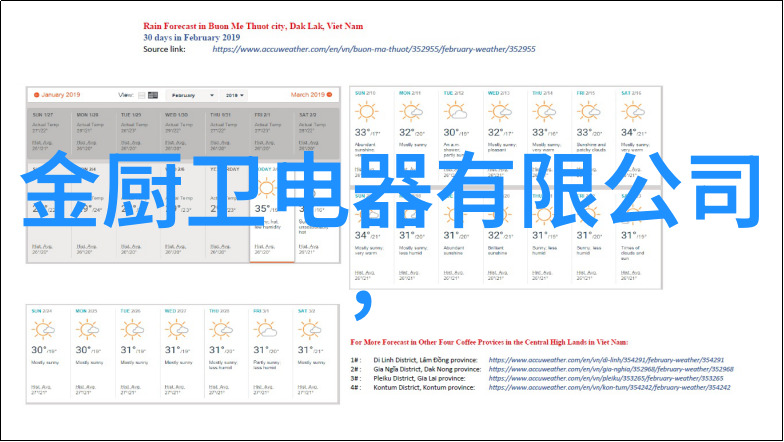784x442 pixels.
Task: Click the sunny icon for SUN 2/10
Action: [366, 112]
